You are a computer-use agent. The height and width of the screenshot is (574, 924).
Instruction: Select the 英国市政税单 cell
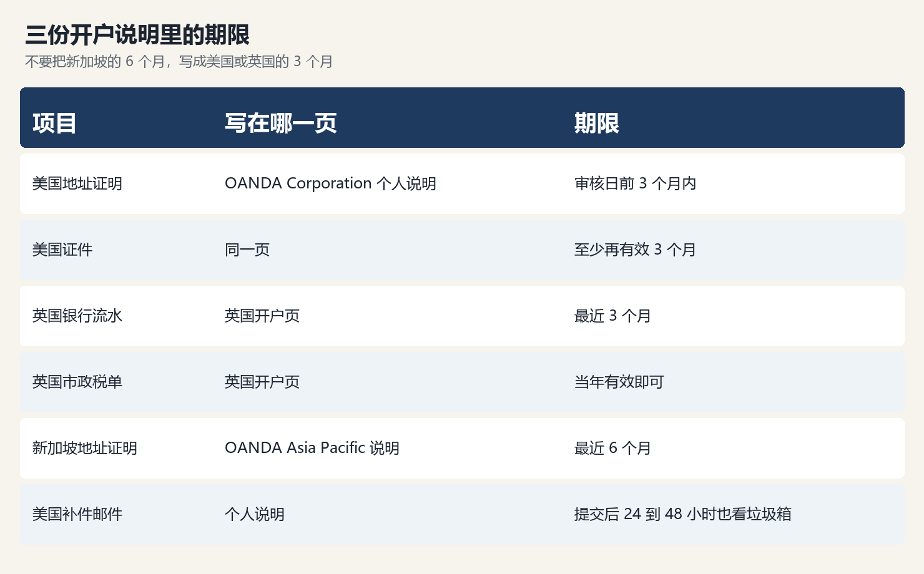tap(77, 382)
